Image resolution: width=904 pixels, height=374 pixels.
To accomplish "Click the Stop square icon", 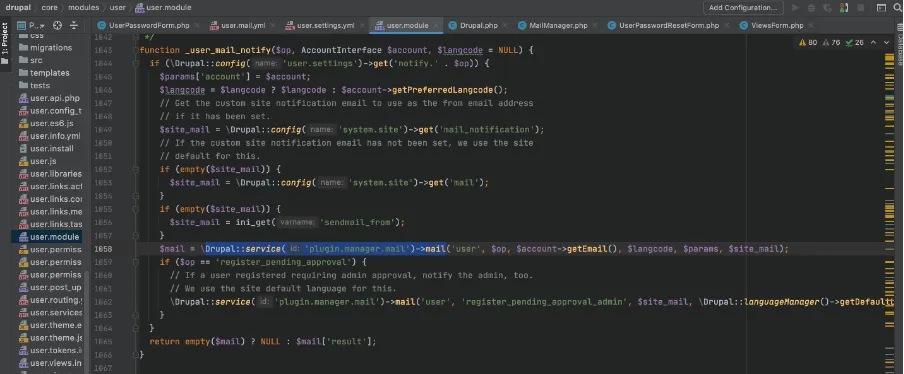I will (x=860, y=8).
